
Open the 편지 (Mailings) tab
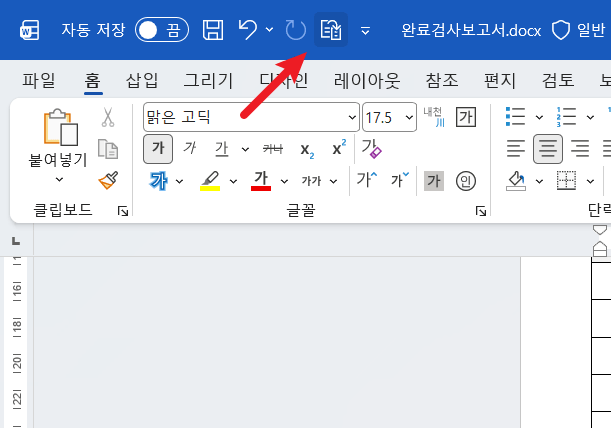coord(500,80)
